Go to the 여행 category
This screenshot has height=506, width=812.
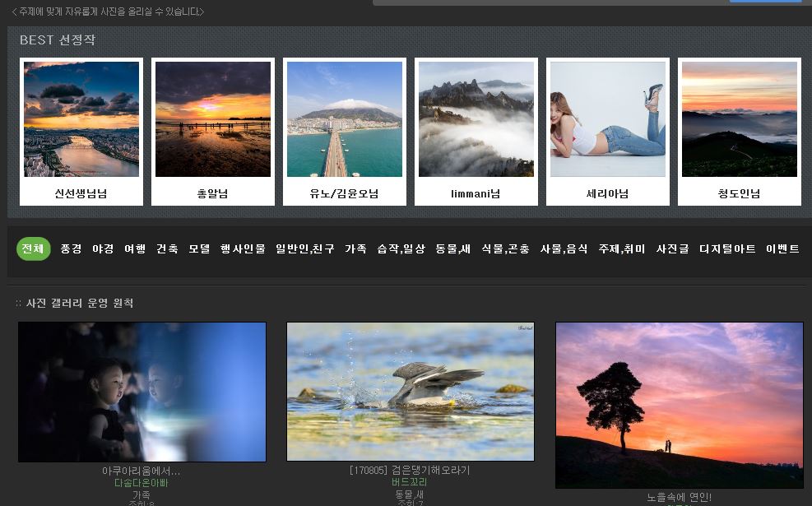(x=135, y=248)
